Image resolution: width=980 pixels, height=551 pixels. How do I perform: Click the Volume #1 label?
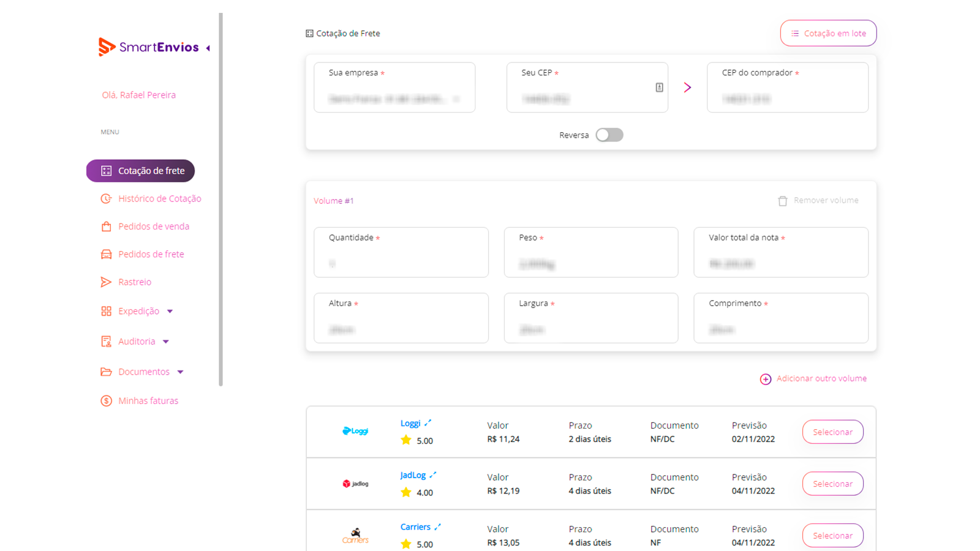point(334,201)
